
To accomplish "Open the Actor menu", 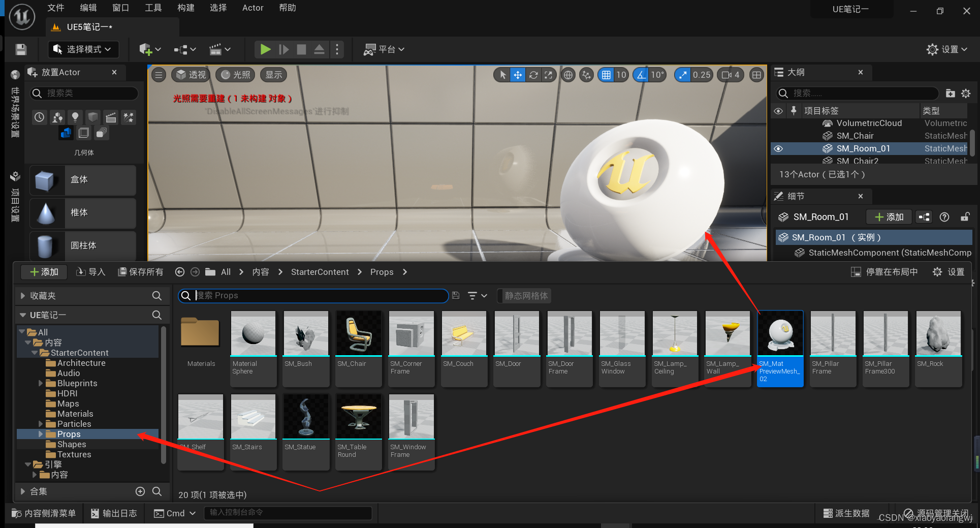I will pos(252,8).
